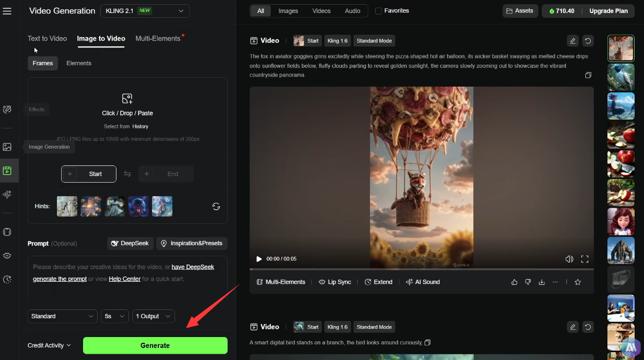Play the fox balloon video
The height and width of the screenshot is (360, 644).
coord(259,259)
